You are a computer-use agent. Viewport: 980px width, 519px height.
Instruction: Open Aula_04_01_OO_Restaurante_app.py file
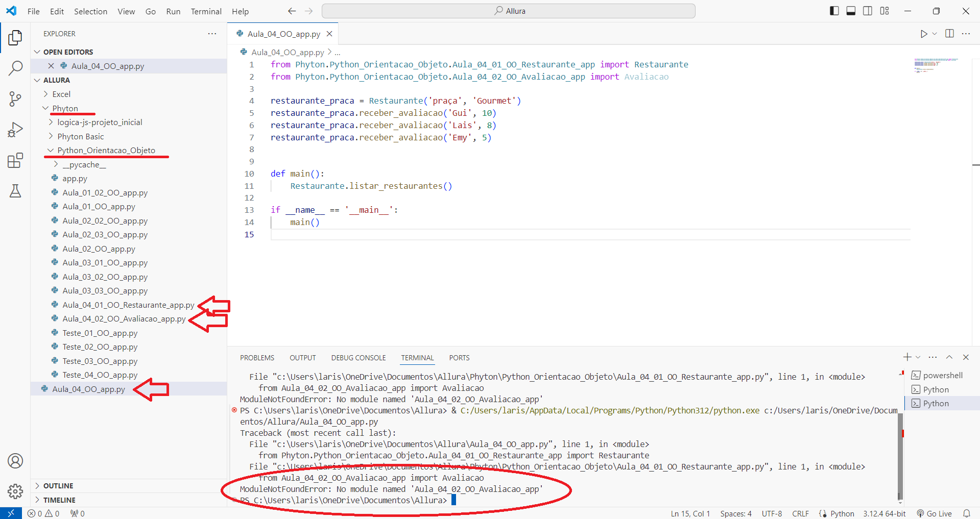[128, 305]
